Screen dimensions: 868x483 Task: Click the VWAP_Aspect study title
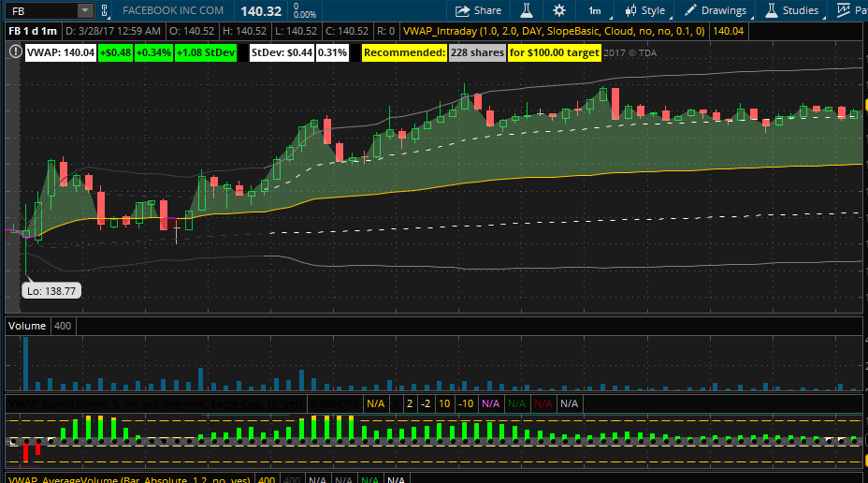coord(155,403)
